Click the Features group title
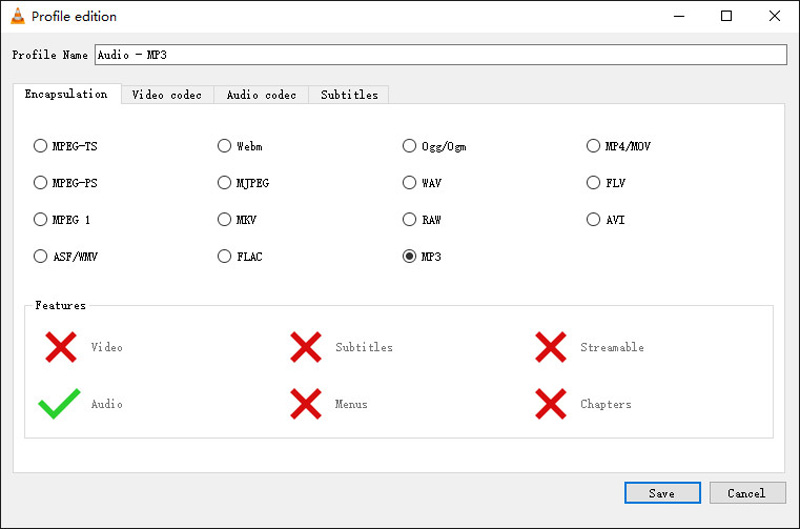Image resolution: width=800 pixels, height=529 pixels. coord(60,306)
